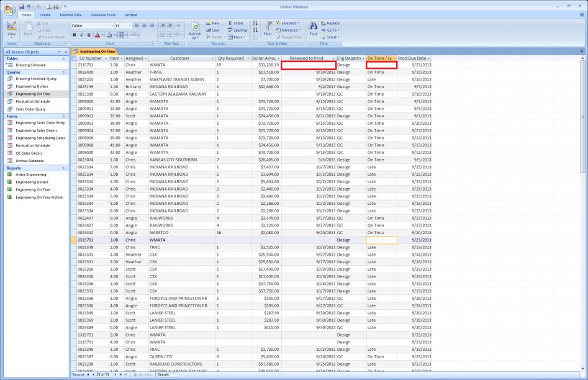
Task: Collapse the Queries group
Action: coord(63,73)
